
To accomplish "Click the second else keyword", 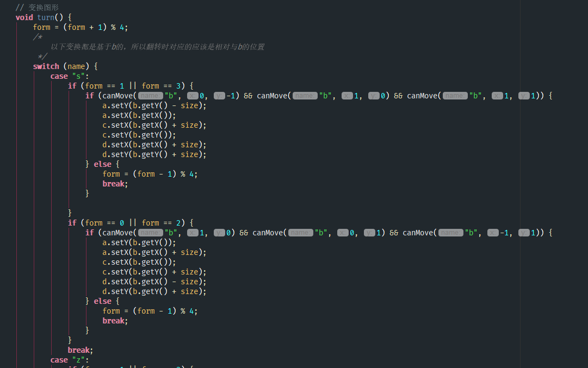I will tap(102, 301).
